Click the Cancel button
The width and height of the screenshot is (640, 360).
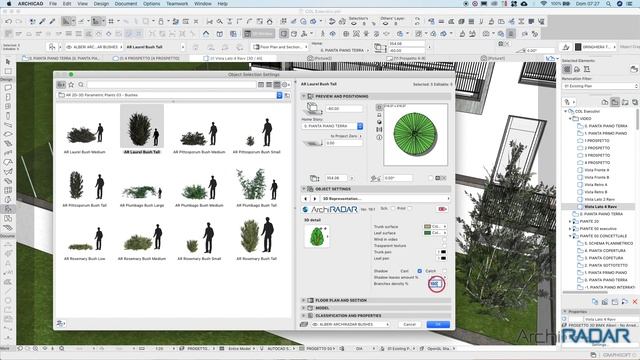point(409,324)
